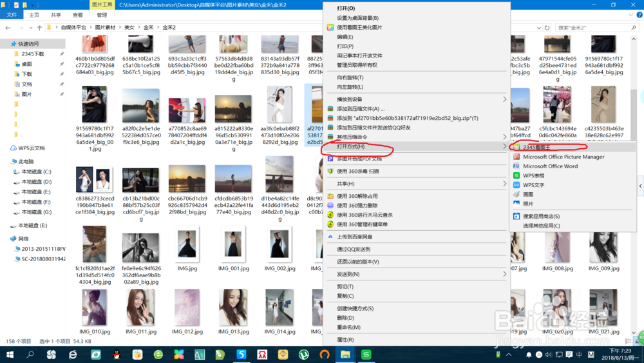Click 美女 in the breadcrumb
Screen dimensions: 644x363
[x=129, y=28]
